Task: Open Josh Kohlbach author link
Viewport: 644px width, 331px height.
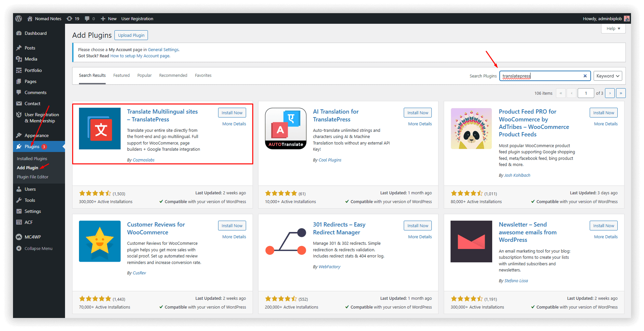Action: coord(517,175)
